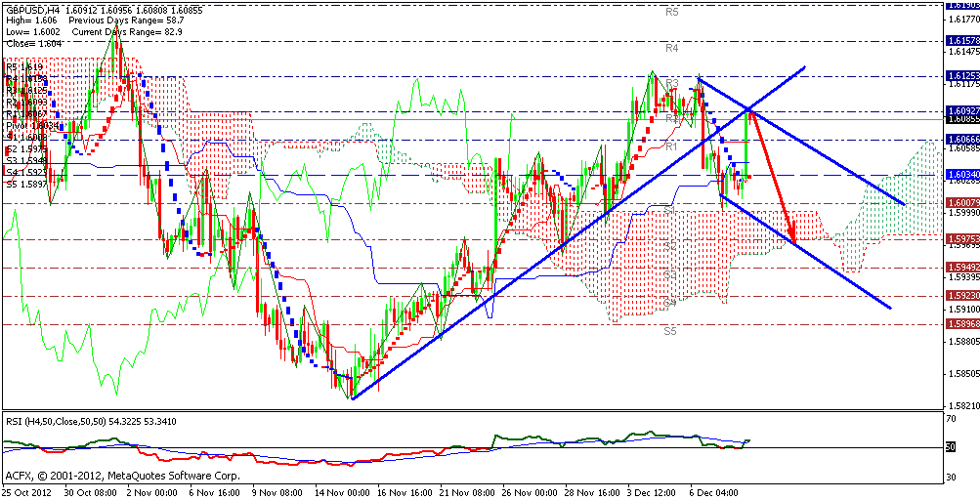Click the 1.60927 price tag on axis

[x=961, y=112]
